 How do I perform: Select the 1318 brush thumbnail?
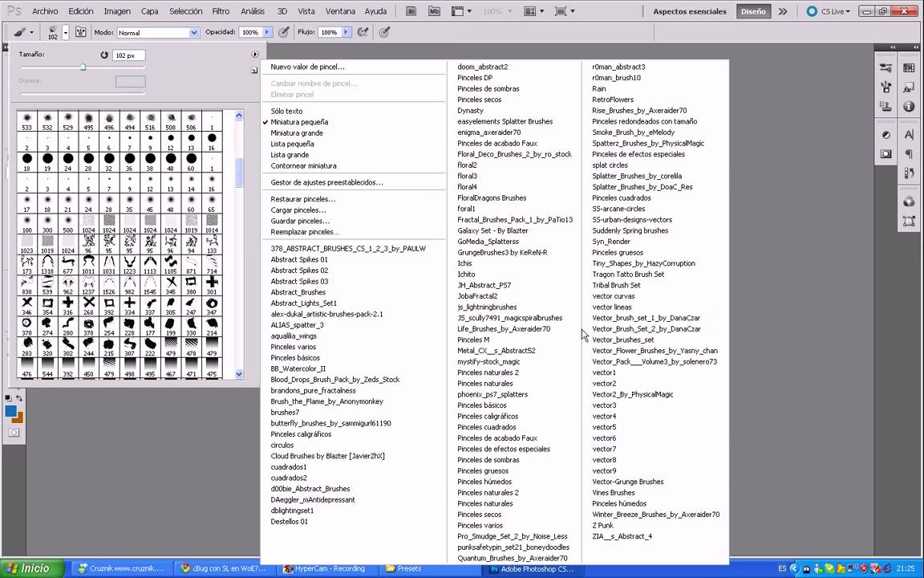tap(47, 266)
